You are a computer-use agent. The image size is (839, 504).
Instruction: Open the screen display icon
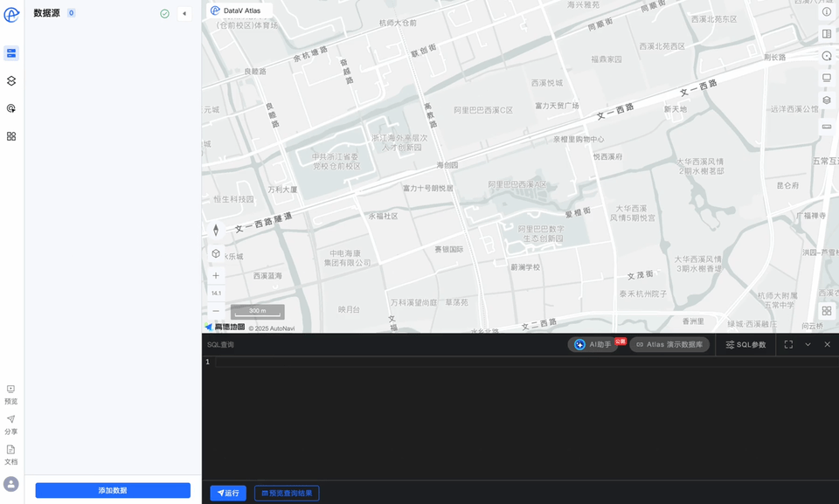pyautogui.click(x=827, y=78)
